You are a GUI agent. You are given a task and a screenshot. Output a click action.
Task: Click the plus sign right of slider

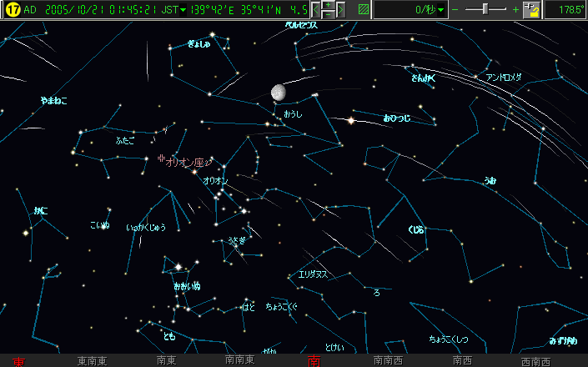(x=515, y=10)
